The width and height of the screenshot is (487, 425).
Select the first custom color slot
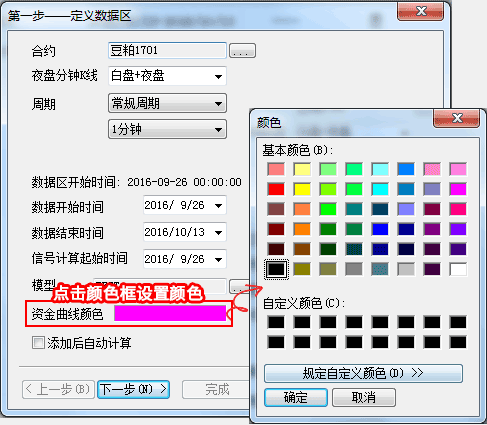point(276,322)
